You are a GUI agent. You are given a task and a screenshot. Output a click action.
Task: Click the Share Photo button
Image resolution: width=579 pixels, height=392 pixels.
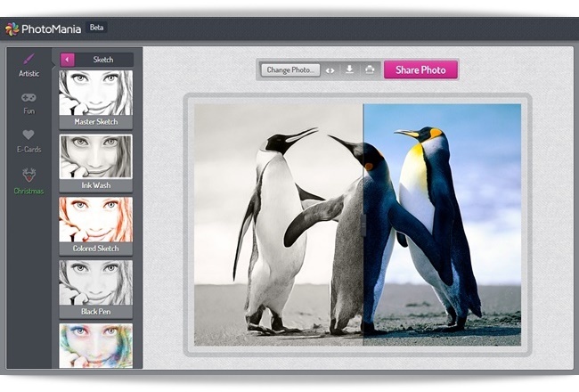(x=420, y=69)
